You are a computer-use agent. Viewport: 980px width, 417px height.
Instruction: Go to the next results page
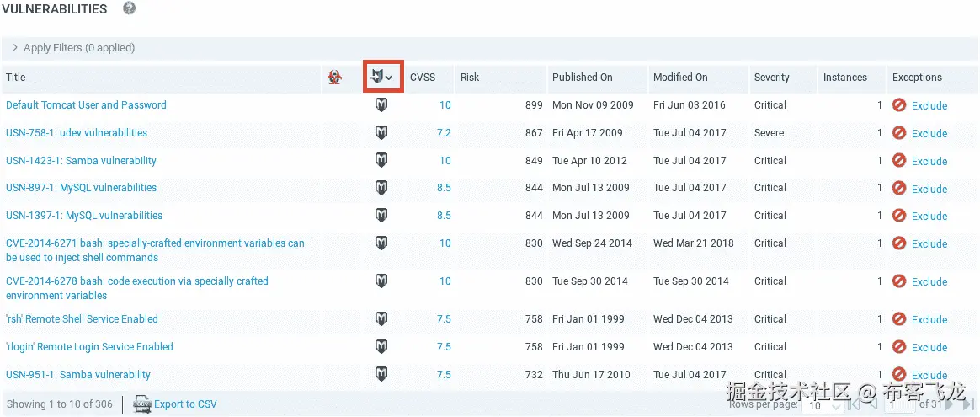[x=950, y=405]
